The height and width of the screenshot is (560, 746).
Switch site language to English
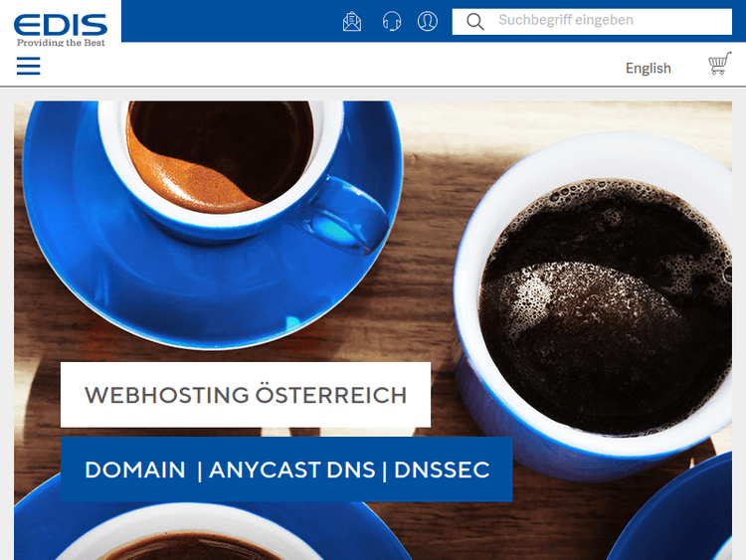point(648,68)
